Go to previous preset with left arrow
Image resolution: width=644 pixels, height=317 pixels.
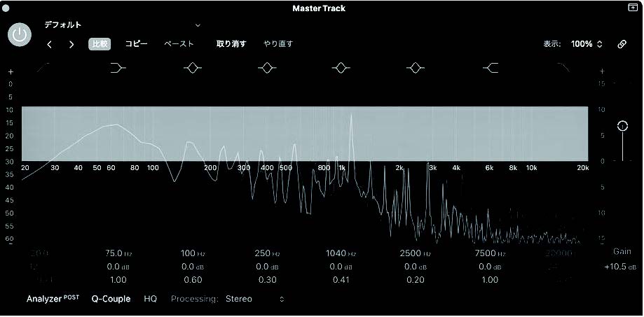point(49,44)
